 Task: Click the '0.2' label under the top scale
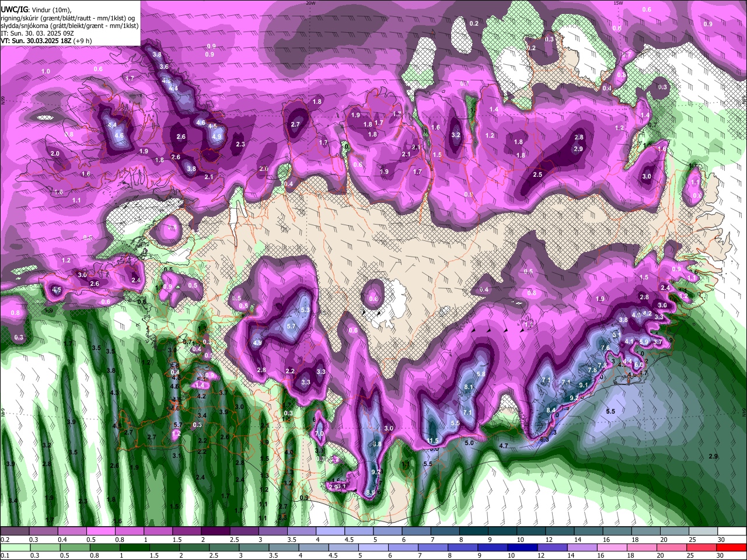(5, 540)
